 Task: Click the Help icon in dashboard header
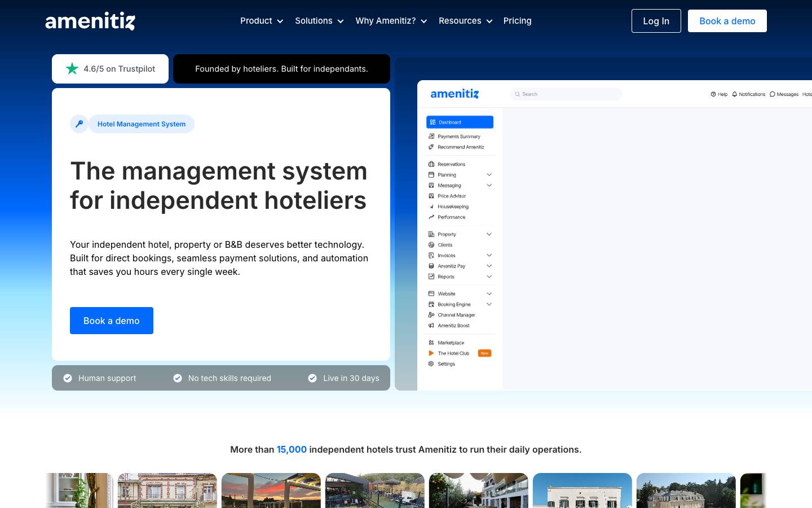713,94
